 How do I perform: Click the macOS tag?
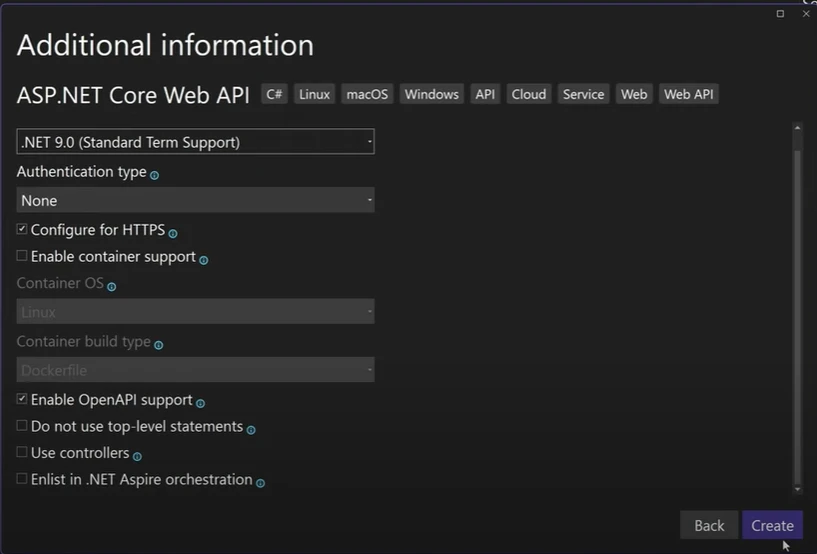tap(367, 94)
